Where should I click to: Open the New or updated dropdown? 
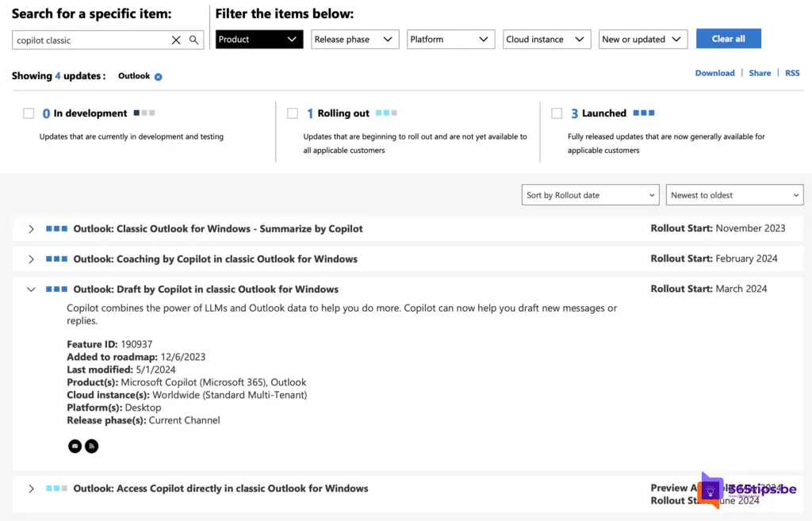pyautogui.click(x=642, y=40)
